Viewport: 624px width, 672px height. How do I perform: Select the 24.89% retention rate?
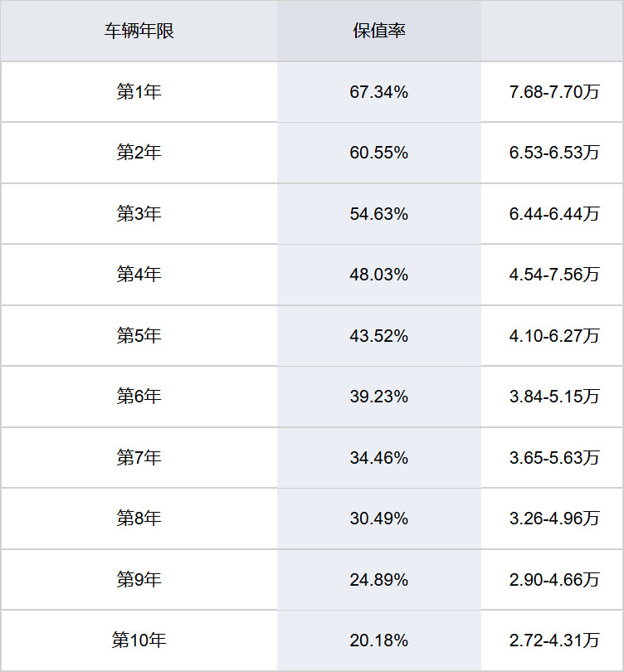(x=379, y=580)
